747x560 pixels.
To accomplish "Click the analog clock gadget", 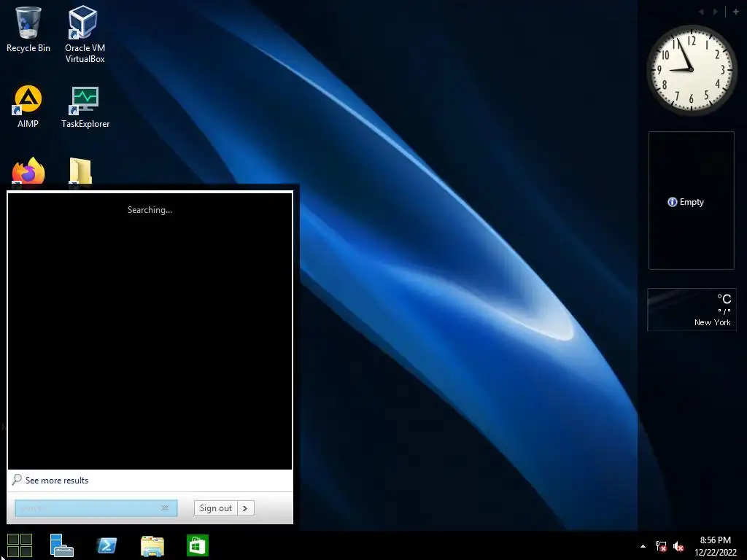I will (x=692, y=69).
